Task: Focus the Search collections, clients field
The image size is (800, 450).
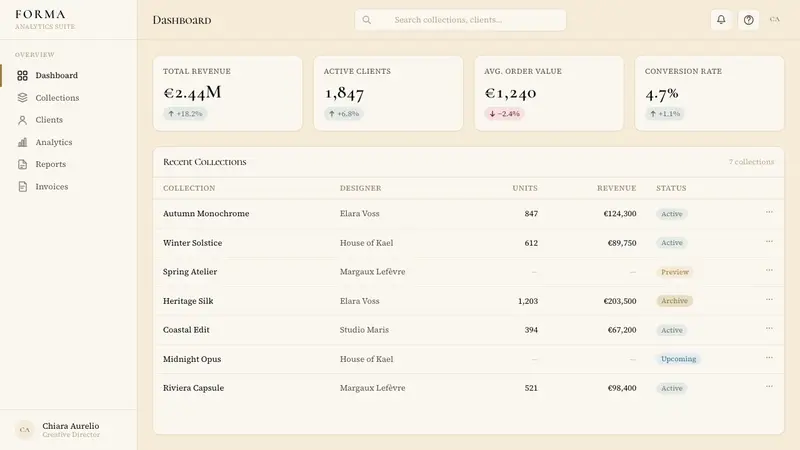Action: click(x=460, y=20)
